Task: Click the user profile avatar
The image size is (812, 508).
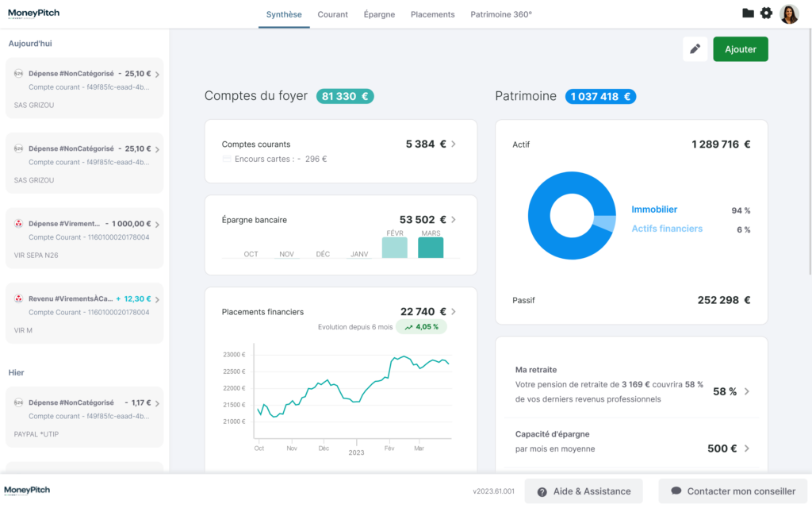Action: coord(789,13)
